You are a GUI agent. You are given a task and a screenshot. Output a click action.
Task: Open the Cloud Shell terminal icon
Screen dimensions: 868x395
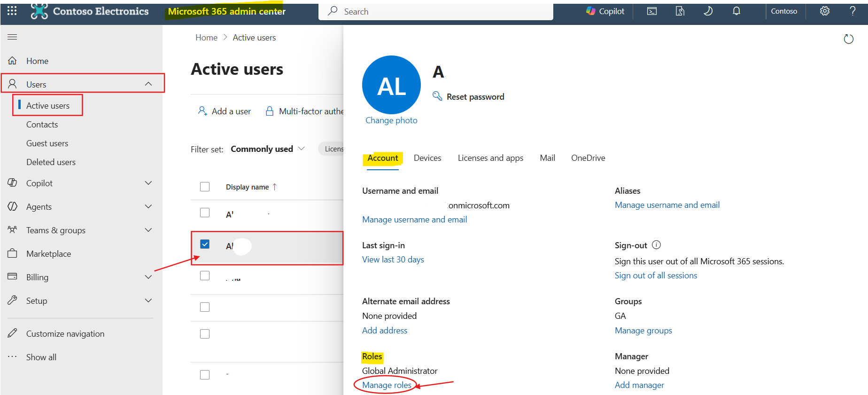652,11
